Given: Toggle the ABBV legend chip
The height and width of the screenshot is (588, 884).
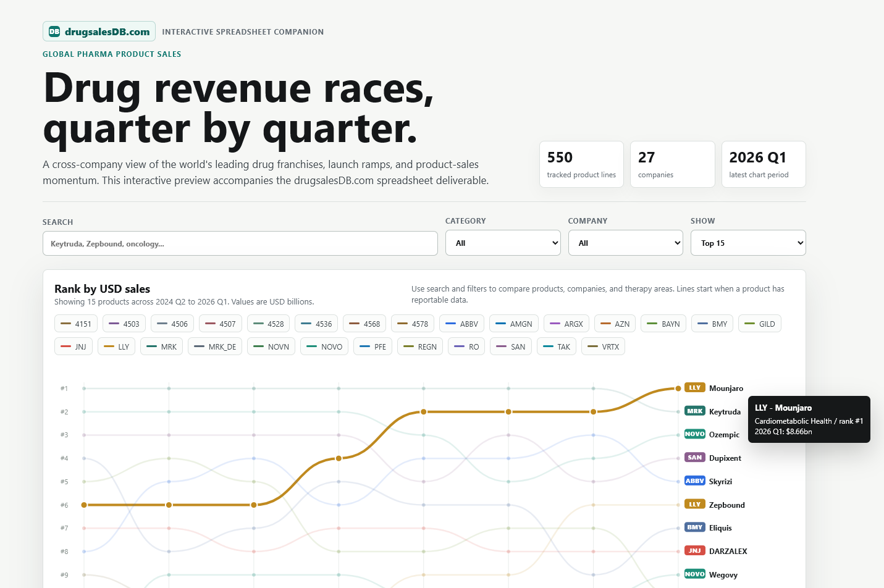Looking at the screenshot, I should [x=462, y=324].
